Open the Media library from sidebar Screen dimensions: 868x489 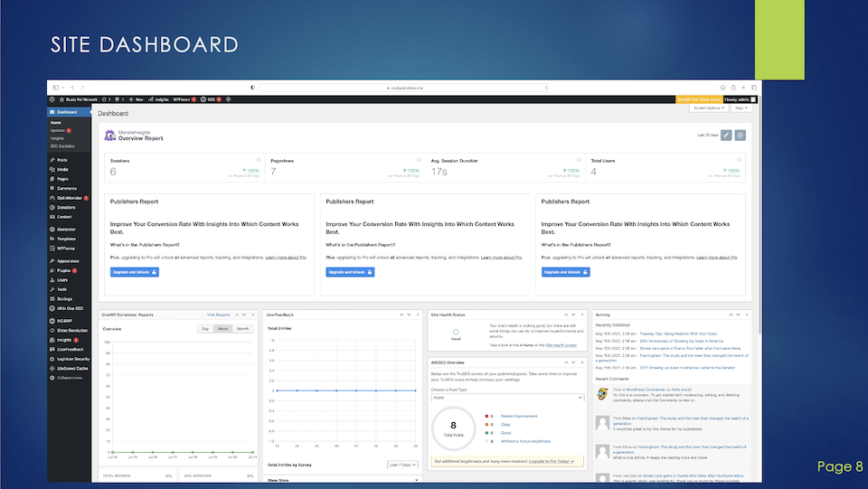tap(62, 169)
